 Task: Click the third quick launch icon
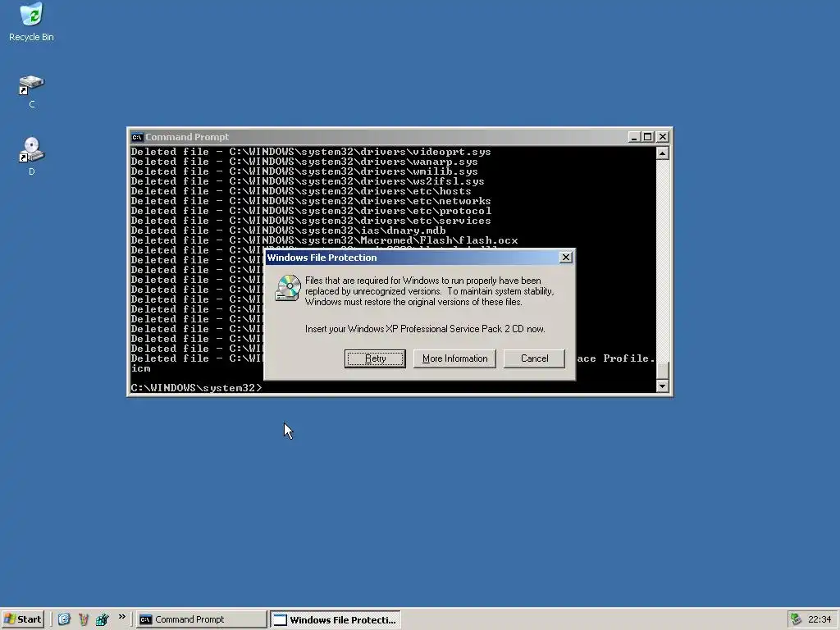pos(102,619)
